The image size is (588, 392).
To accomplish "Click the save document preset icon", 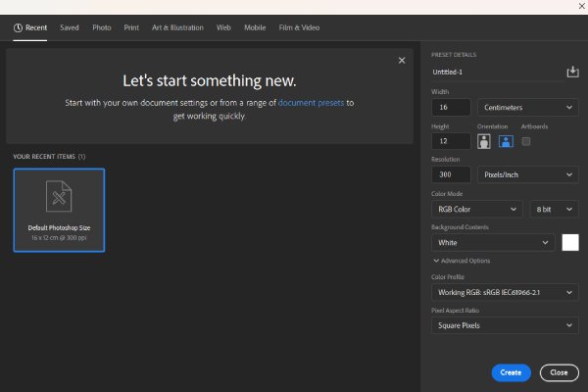I will click(572, 72).
